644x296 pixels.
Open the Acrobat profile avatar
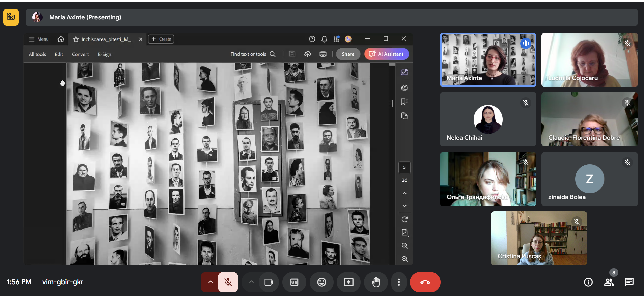[x=348, y=39]
